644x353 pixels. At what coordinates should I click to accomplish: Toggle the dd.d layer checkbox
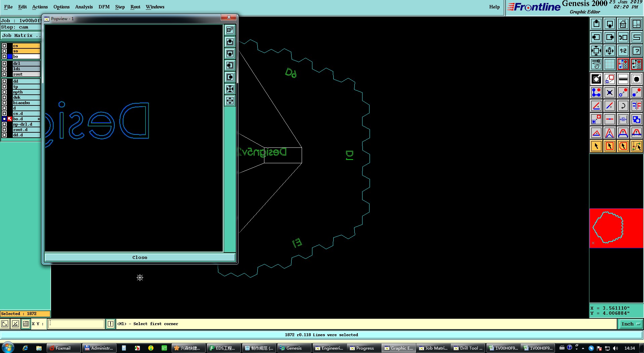[4, 135]
